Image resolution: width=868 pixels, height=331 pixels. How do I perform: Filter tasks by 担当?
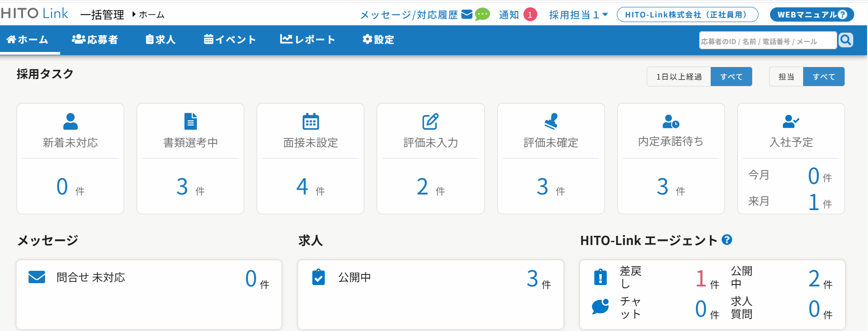tap(786, 77)
